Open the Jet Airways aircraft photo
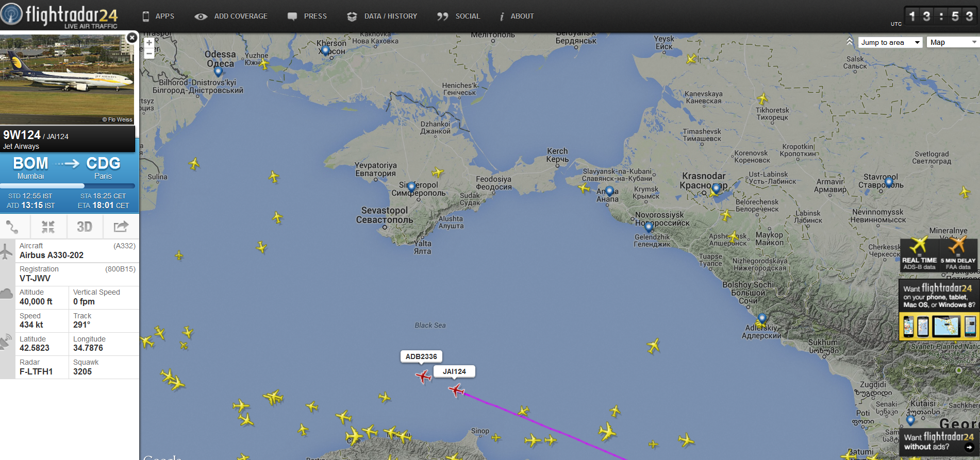 67,79
